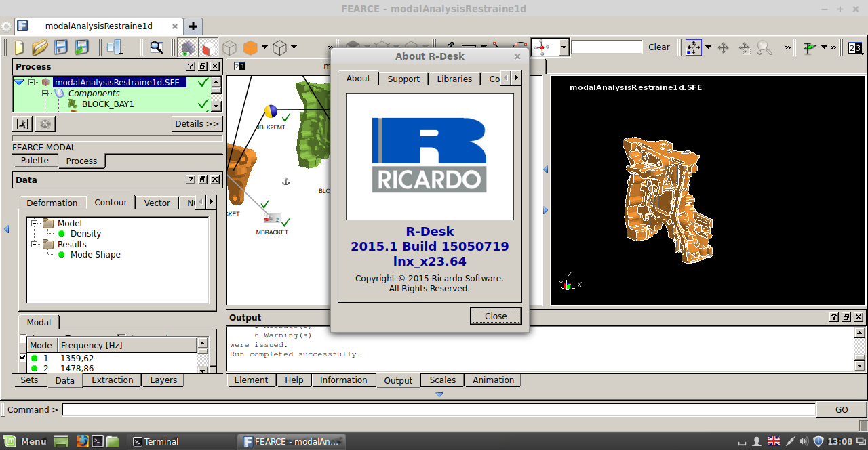Open the Linux Mint Menu button
This screenshot has width=868, height=450.
24,441
